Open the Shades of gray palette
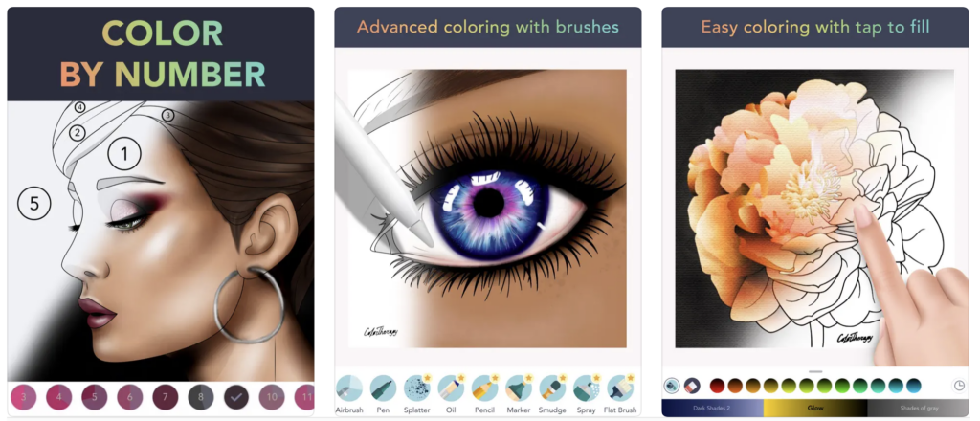Image resolution: width=980 pixels, height=421 pixels. click(919, 408)
